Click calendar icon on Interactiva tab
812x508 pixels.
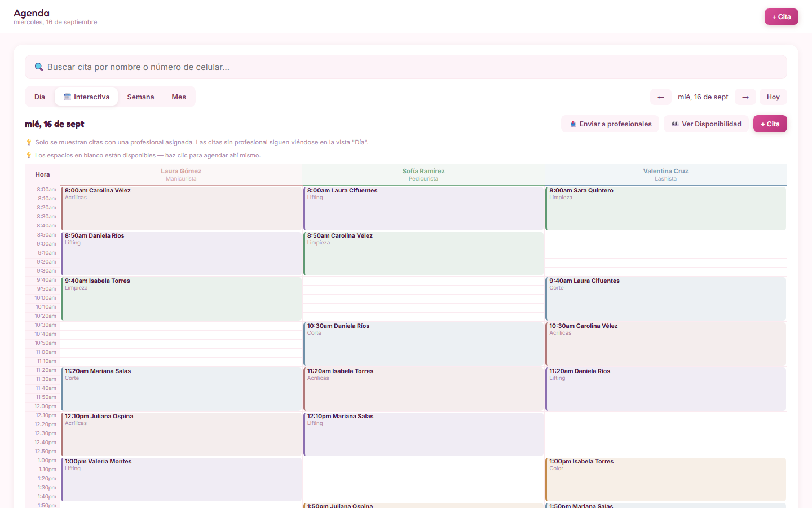point(67,97)
